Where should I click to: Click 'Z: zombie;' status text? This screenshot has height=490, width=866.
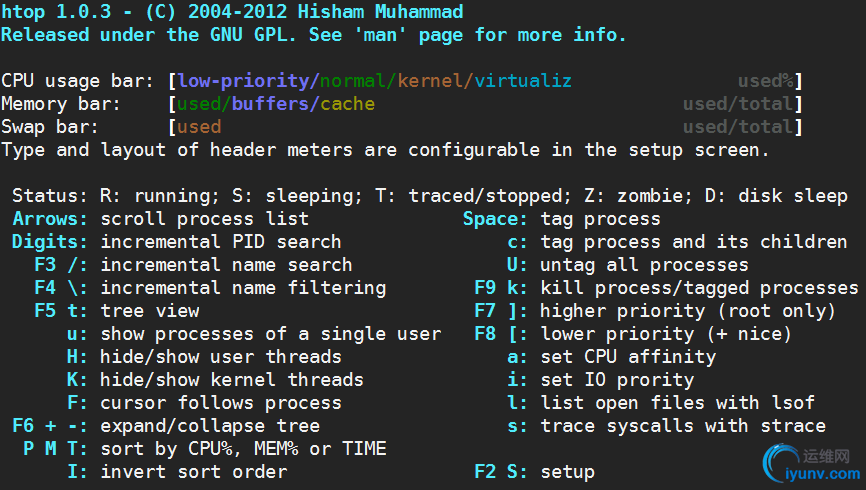point(639,196)
